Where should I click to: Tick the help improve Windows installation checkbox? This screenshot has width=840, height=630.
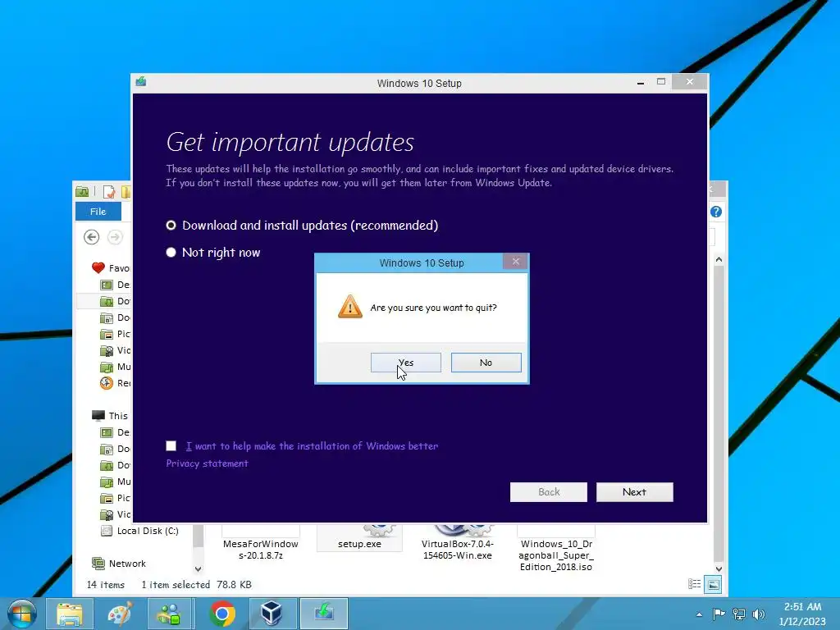point(171,445)
